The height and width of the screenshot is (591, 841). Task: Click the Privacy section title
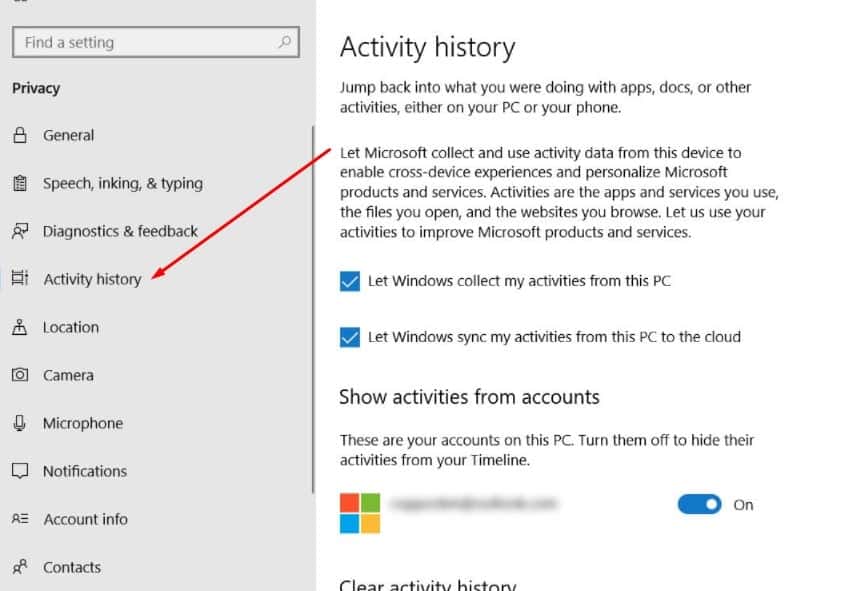36,88
